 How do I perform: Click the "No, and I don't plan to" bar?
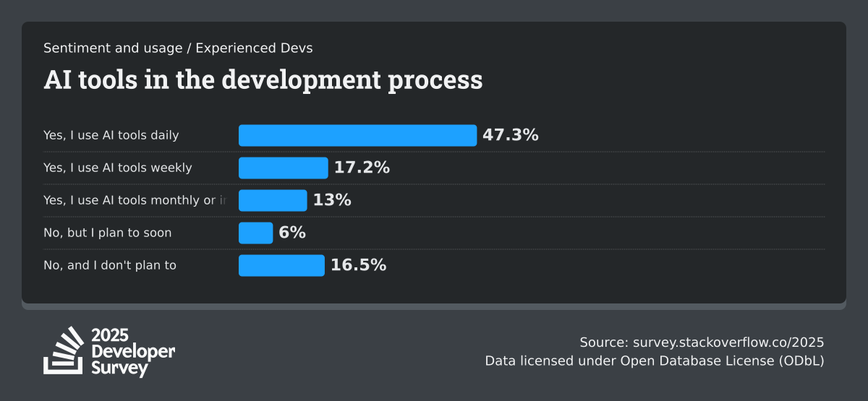pos(281,265)
